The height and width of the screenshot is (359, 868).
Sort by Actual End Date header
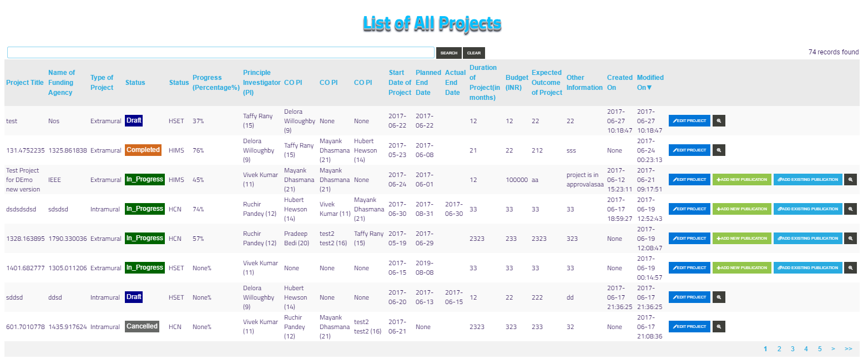[x=455, y=83]
